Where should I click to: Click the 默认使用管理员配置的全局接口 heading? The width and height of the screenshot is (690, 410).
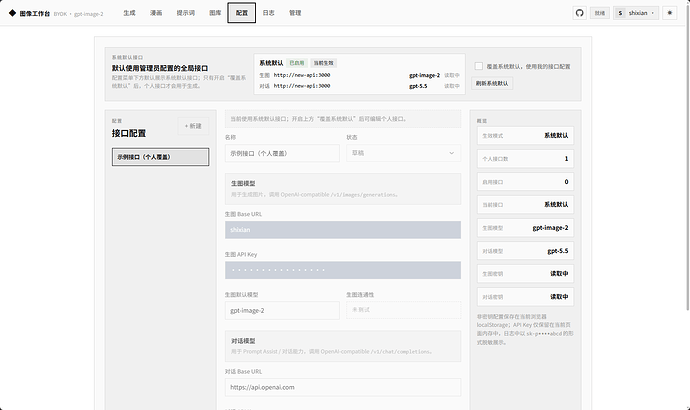(160, 68)
